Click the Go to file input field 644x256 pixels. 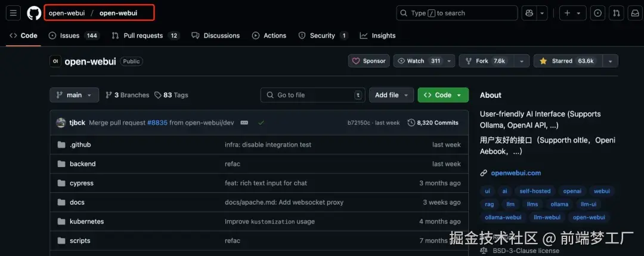(x=313, y=95)
